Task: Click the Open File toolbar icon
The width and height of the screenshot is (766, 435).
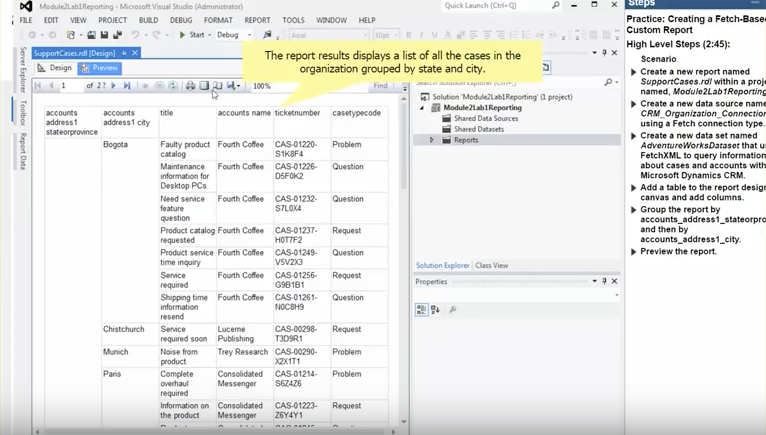Action: coord(91,35)
